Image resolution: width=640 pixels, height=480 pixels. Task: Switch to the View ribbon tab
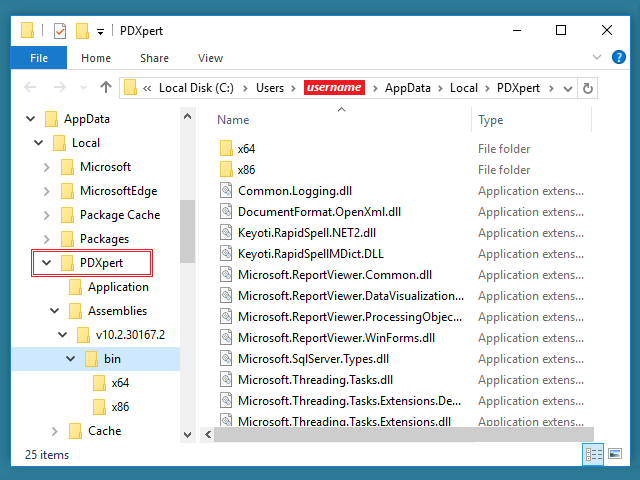[x=211, y=58]
